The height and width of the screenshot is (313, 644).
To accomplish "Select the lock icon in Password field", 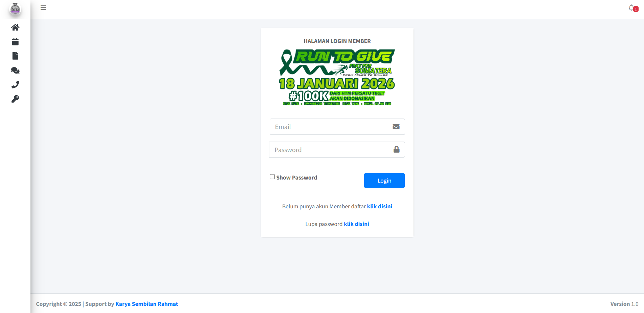I will tap(397, 149).
